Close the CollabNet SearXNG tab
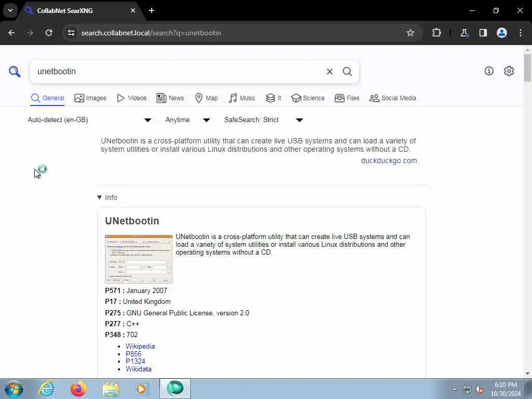The height and width of the screenshot is (399, 532). pos(133,10)
